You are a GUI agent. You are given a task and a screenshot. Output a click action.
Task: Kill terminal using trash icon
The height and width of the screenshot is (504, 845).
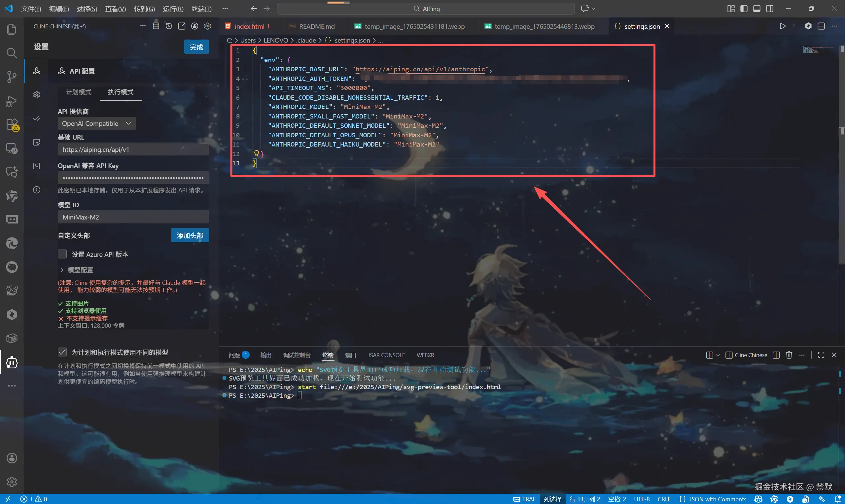789,355
